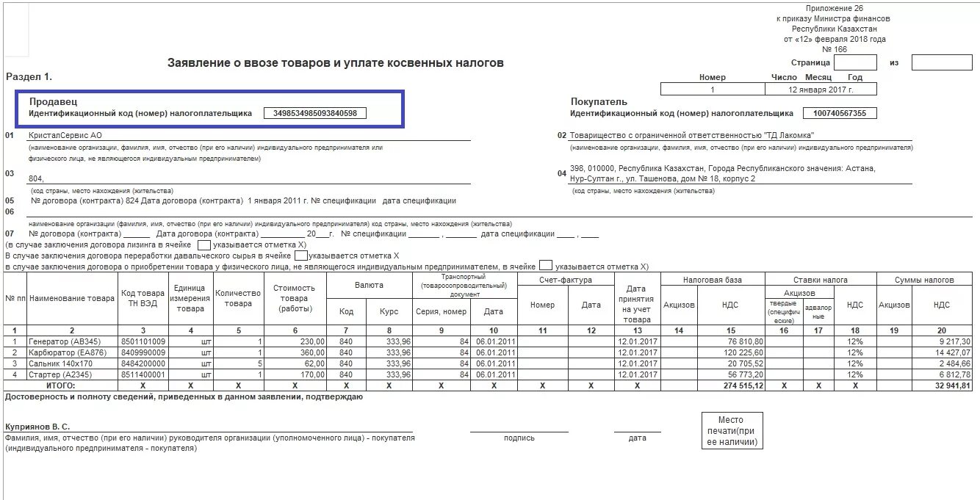Viewport: 980px width, 500px height.
Task: Click VAT amount 9 217,30
Action: point(955,341)
